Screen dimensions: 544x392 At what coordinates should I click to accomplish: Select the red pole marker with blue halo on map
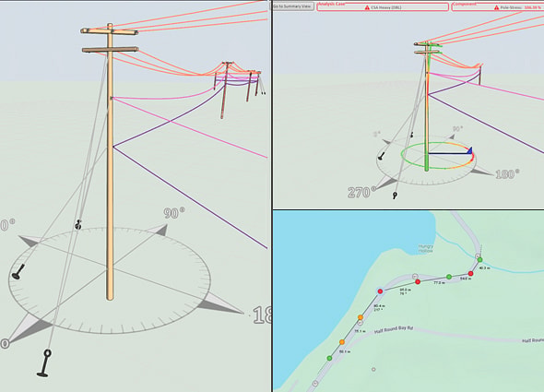pyautogui.click(x=380, y=291)
